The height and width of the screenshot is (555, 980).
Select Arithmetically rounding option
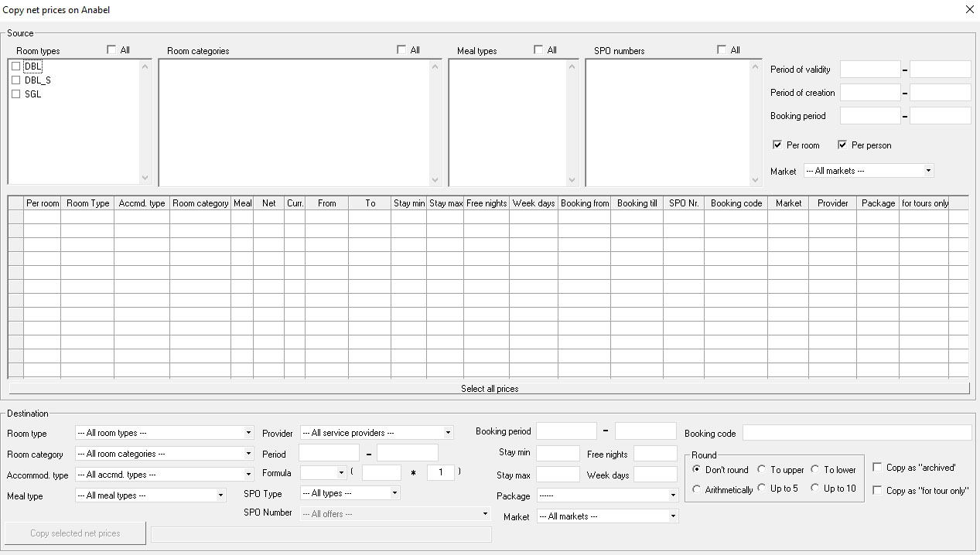tap(697, 489)
